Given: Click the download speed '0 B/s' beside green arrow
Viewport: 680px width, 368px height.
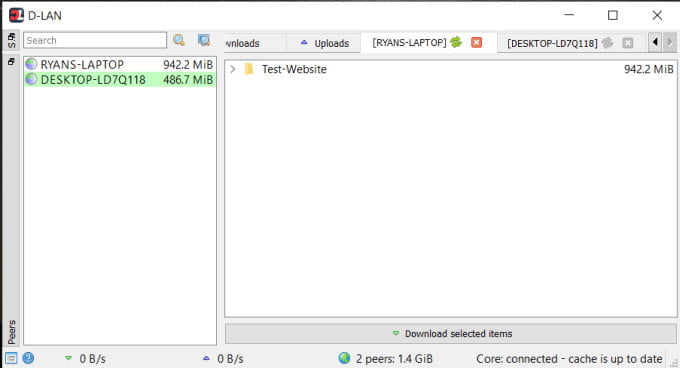Looking at the screenshot, I should (x=92, y=359).
